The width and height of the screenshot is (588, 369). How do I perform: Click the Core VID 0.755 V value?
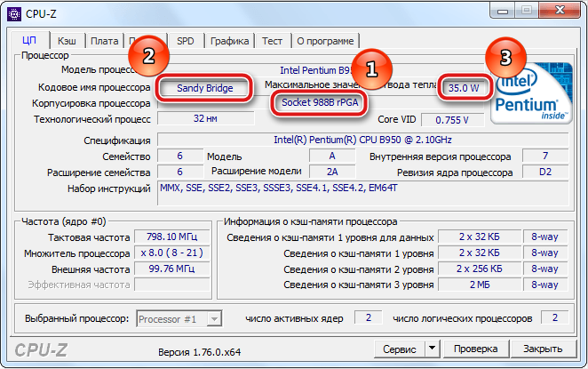tap(452, 120)
